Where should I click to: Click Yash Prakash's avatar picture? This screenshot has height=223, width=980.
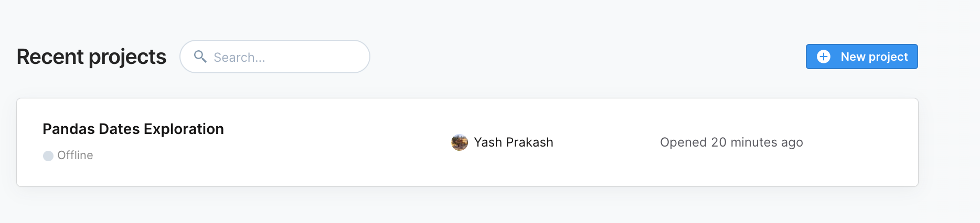(460, 142)
